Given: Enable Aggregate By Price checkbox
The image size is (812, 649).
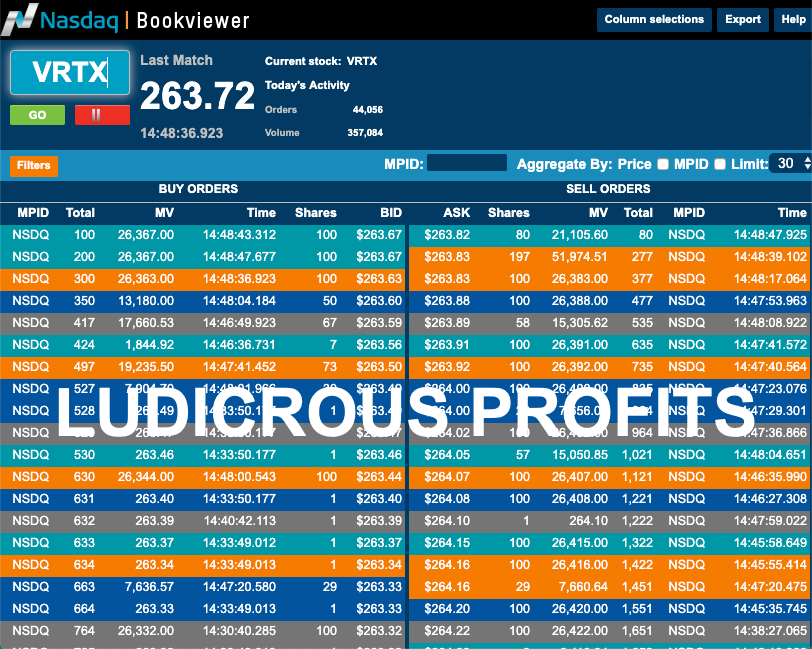Looking at the screenshot, I should 663,164.
